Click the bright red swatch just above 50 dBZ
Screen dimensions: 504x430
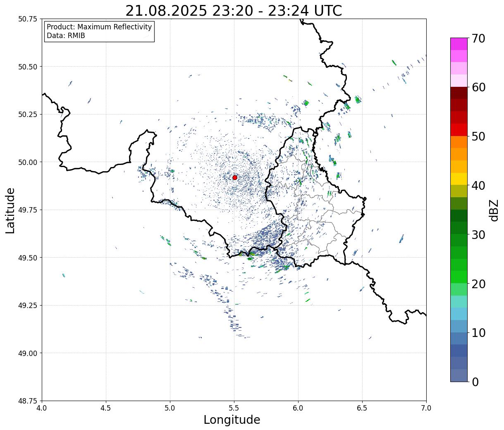pos(459,129)
